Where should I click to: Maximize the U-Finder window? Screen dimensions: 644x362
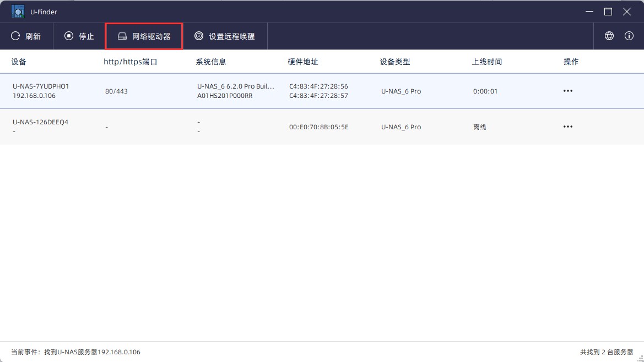click(x=608, y=12)
